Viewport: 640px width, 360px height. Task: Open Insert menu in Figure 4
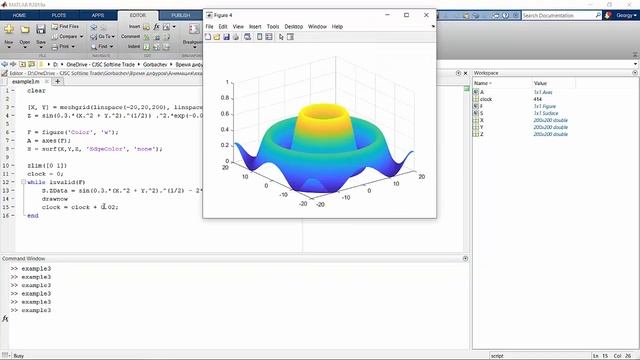(x=255, y=27)
